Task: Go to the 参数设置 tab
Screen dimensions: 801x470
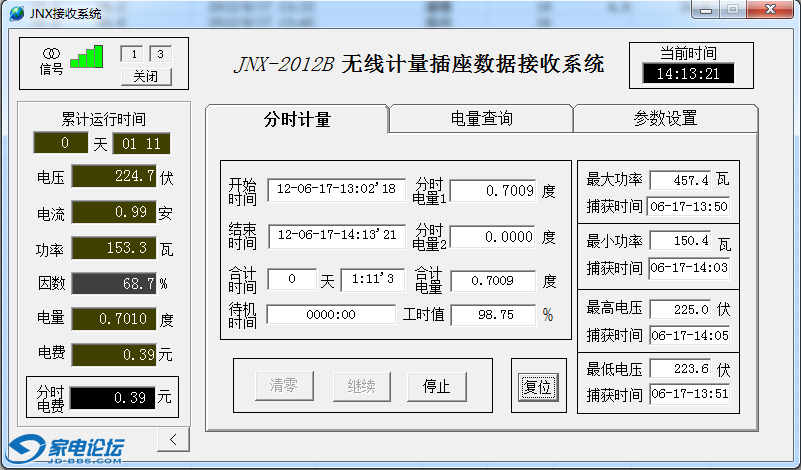Action: tap(665, 118)
